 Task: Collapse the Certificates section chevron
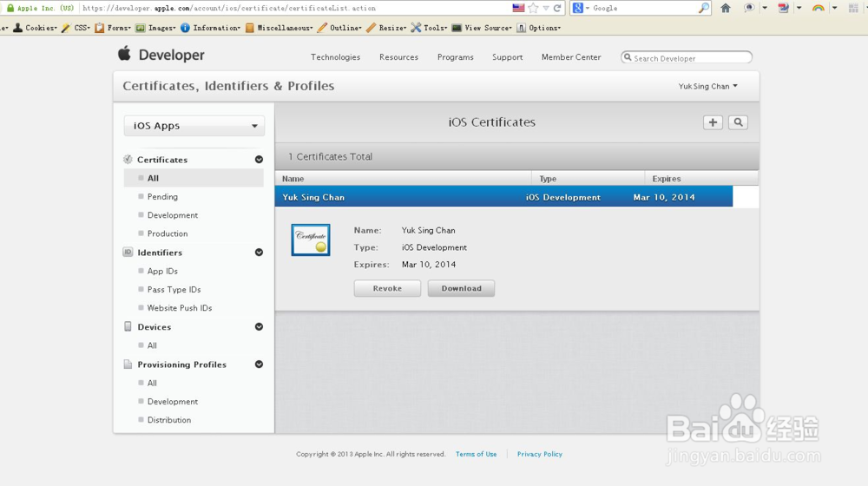click(x=259, y=160)
